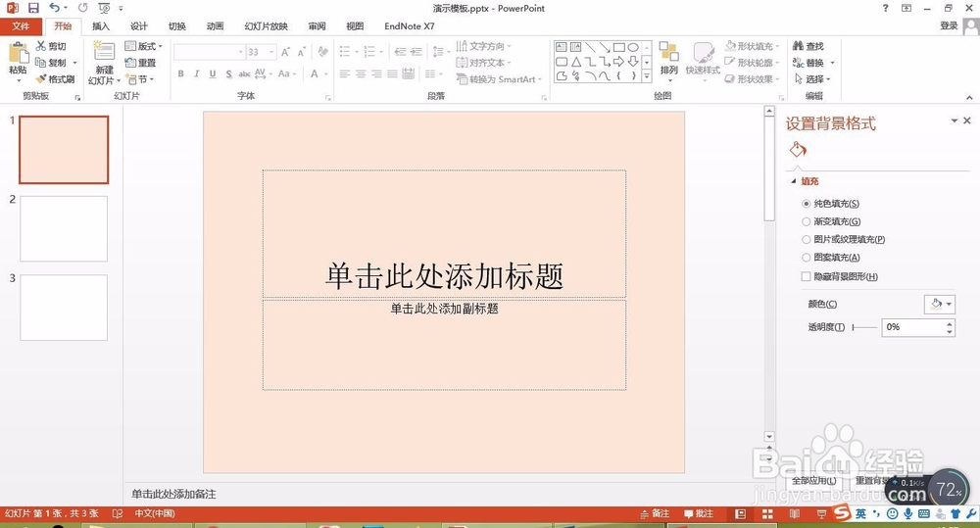Select 图案填充 pattern fill option
The image size is (980, 528).
pyautogui.click(x=831, y=258)
